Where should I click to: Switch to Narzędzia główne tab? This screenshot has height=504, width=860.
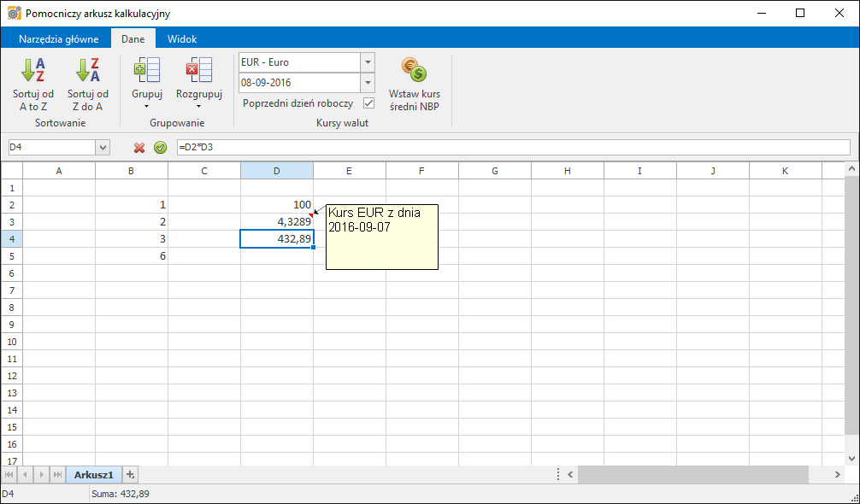(59, 39)
